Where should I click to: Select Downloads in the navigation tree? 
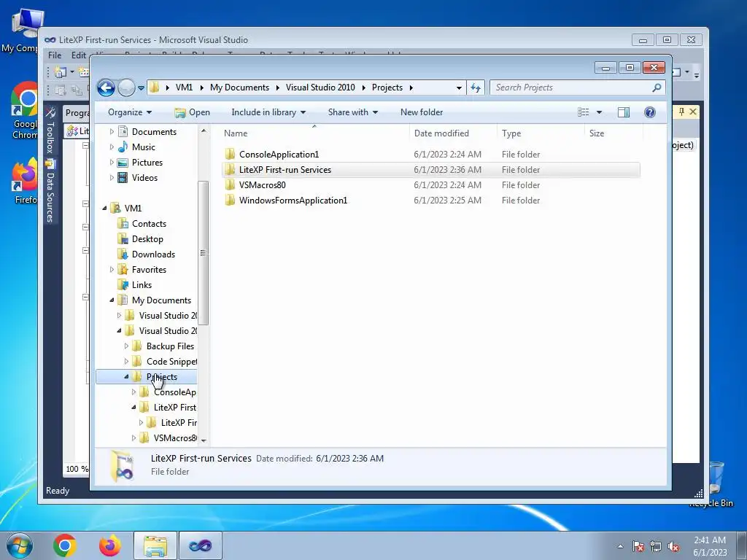pos(153,254)
